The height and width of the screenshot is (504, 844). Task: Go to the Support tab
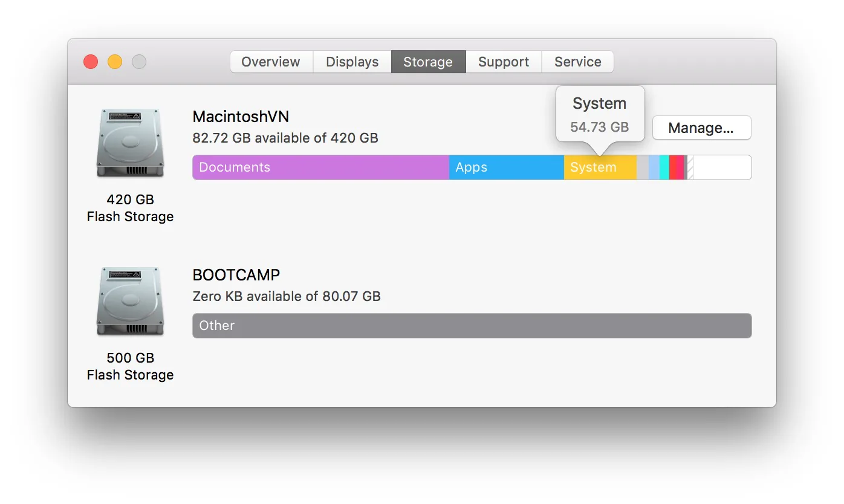coord(504,62)
